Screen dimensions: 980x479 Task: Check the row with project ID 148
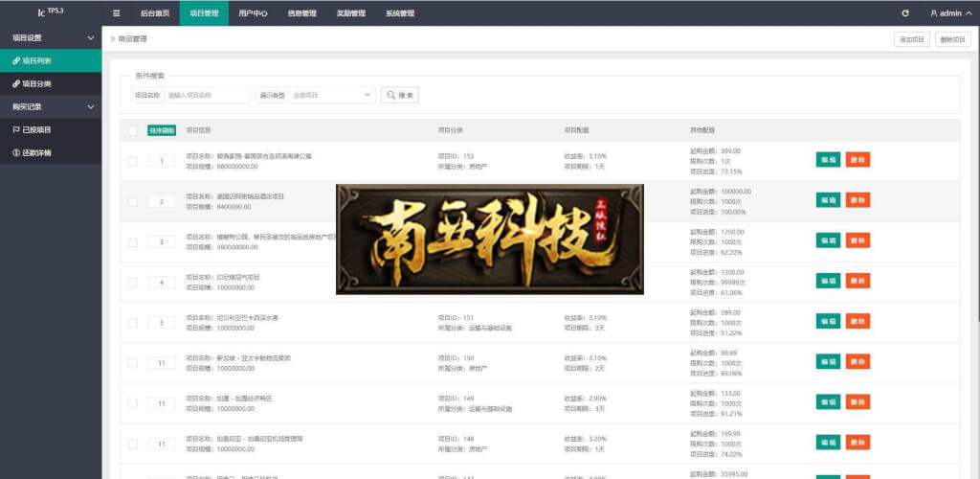(x=132, y=444)
